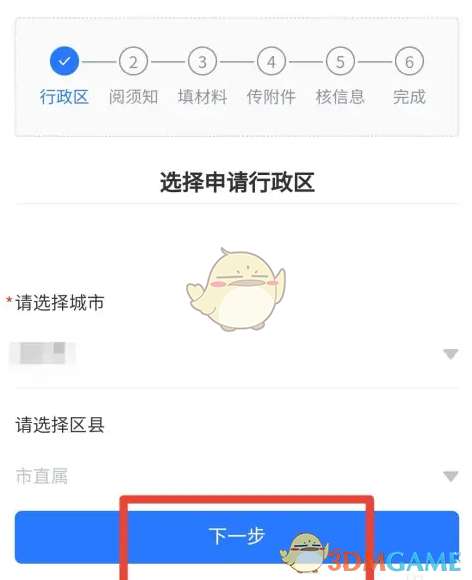Go to the 行政区 step label
The width and height of the screenshot is (472, 580).
coord(64,97)
